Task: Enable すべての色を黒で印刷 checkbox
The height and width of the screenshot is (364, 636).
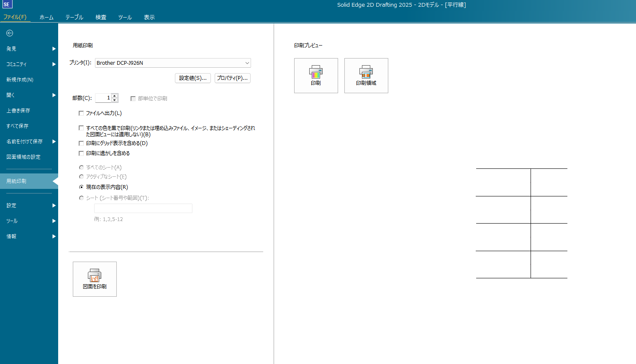Action: point(81,128)
